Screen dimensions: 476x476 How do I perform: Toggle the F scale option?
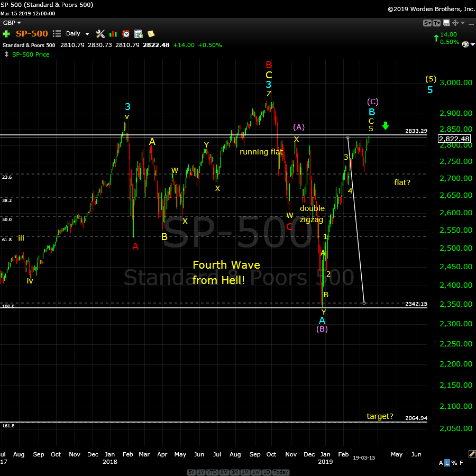[x=461, y=463]
